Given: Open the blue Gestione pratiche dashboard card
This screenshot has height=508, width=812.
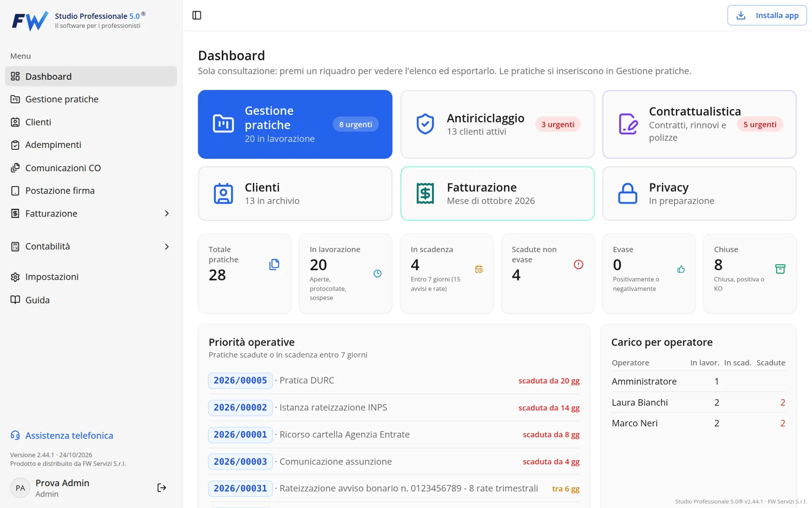Looking at the screenshot, I should (295, 124).
